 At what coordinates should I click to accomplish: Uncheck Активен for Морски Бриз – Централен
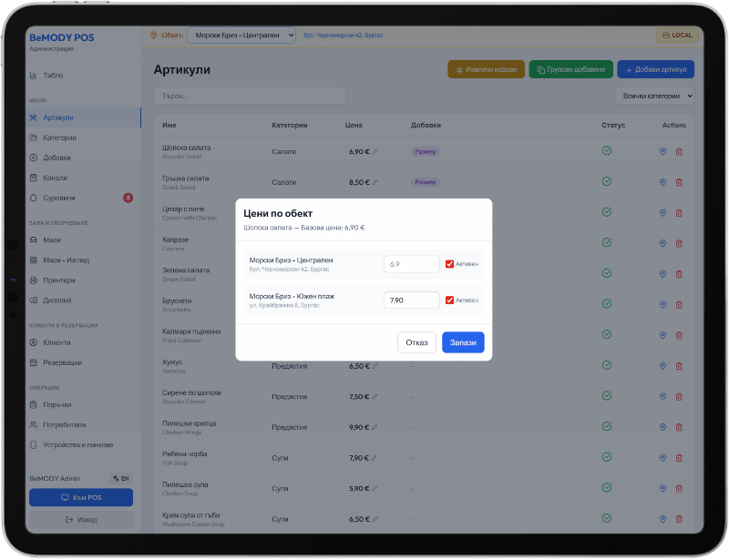(x=449, y=264)
